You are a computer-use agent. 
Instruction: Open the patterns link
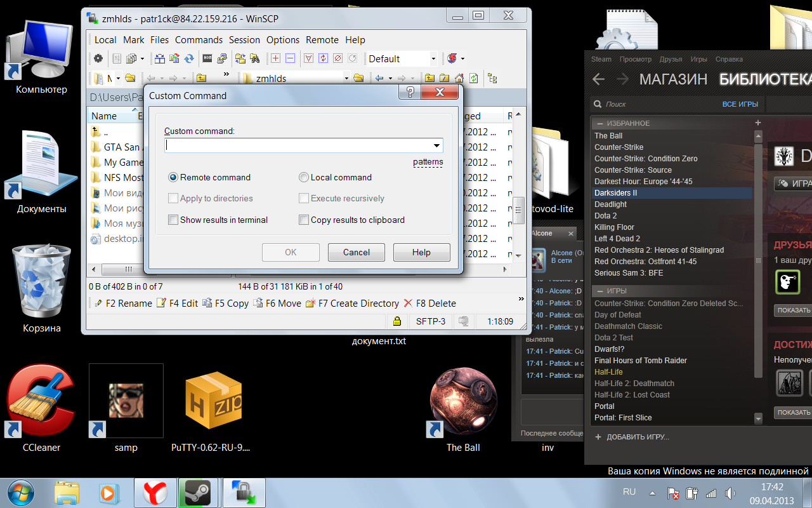point(428,162)
